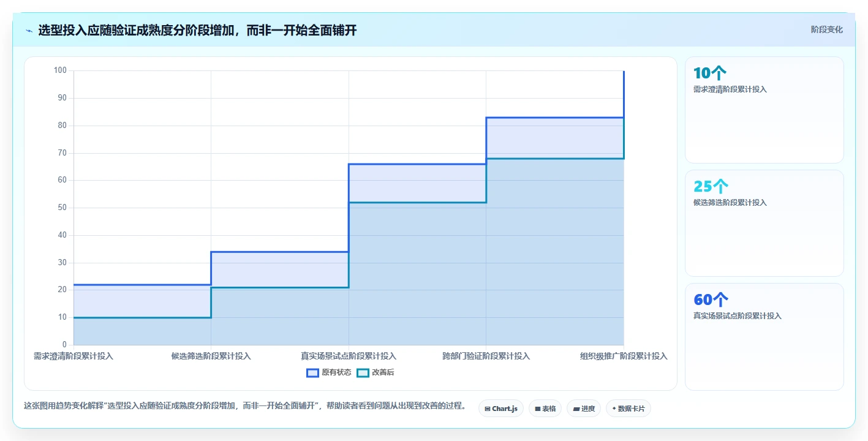This screenshot has width=868, height=441.
Task: Click the y-axis value 50
Action: click(x=62, y=208)
